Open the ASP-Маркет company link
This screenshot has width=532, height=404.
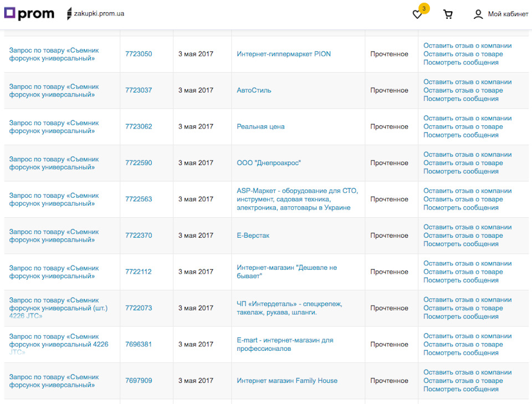pyautogui.click(x=297, y=199)
